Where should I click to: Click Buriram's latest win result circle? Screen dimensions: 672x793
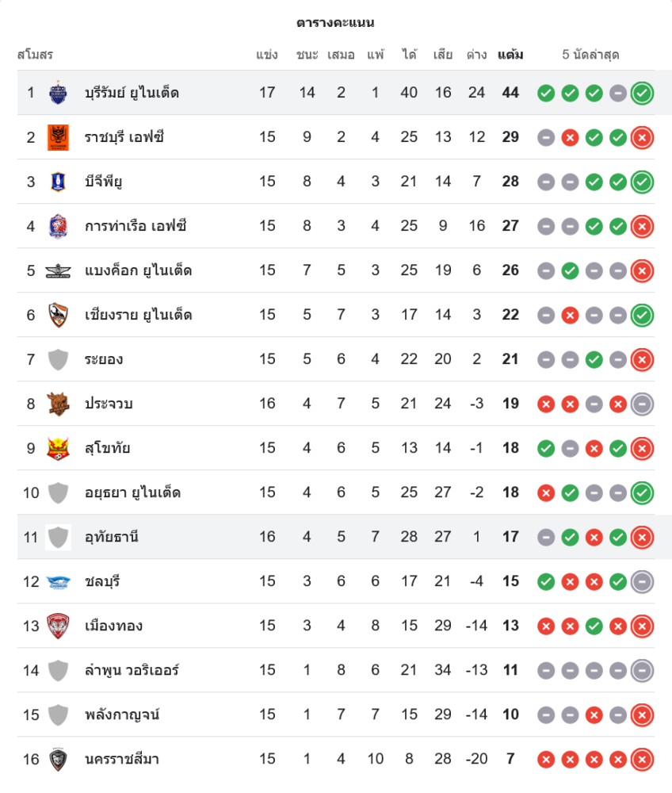point(642,93)
